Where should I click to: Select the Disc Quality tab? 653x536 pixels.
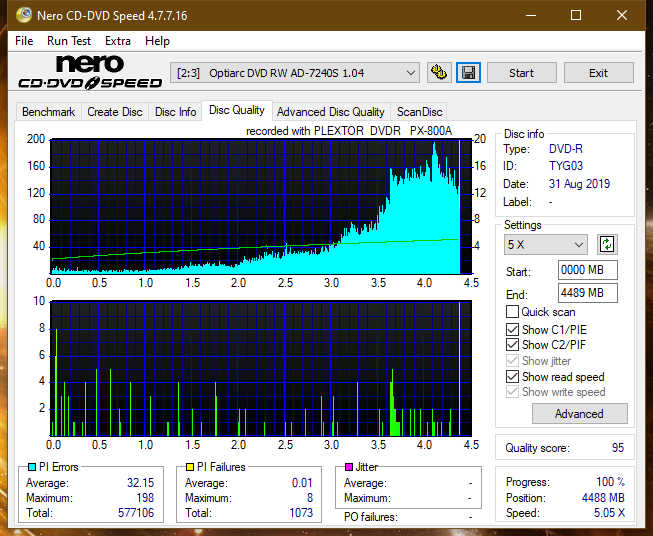click(237, 110)
